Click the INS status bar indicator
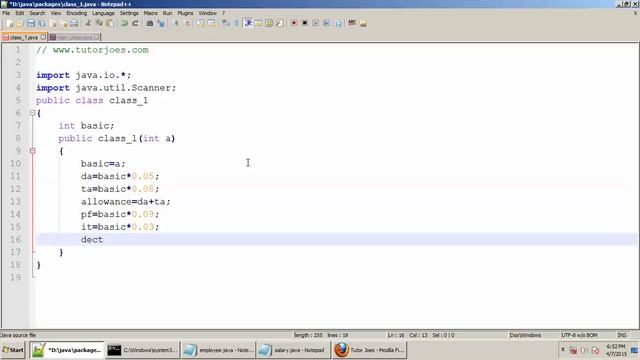Screen dimensions: 640x360 [x=622, y=335]
